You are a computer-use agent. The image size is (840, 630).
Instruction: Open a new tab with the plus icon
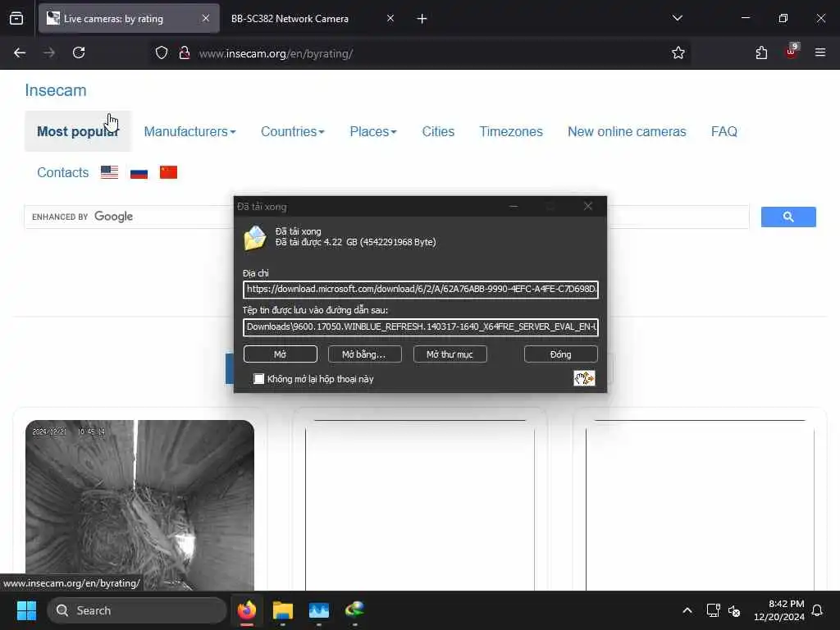[422, 19]
